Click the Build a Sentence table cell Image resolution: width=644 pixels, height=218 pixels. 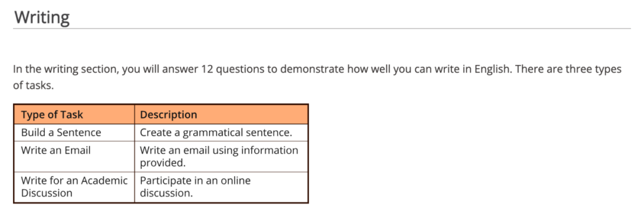pos(75,133)
